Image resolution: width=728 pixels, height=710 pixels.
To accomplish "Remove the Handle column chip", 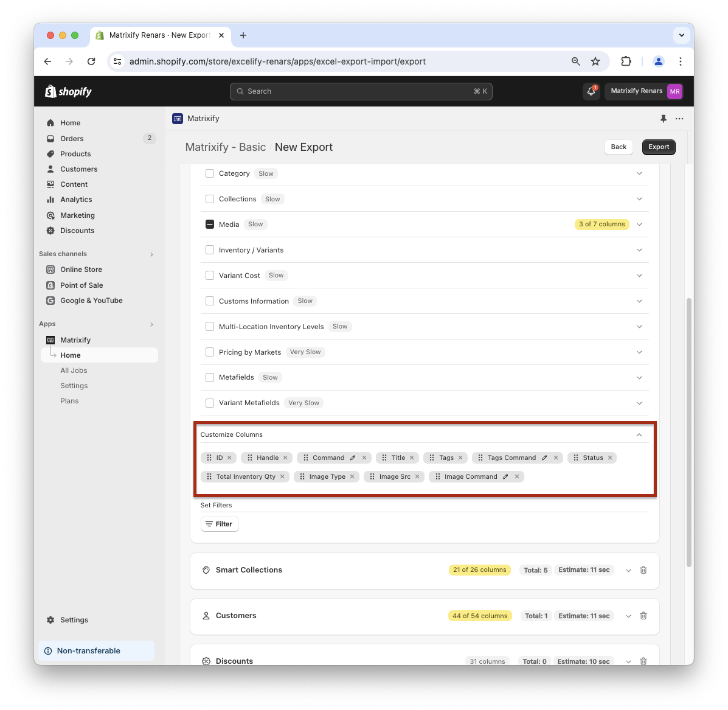I will [x=285, y=458].
